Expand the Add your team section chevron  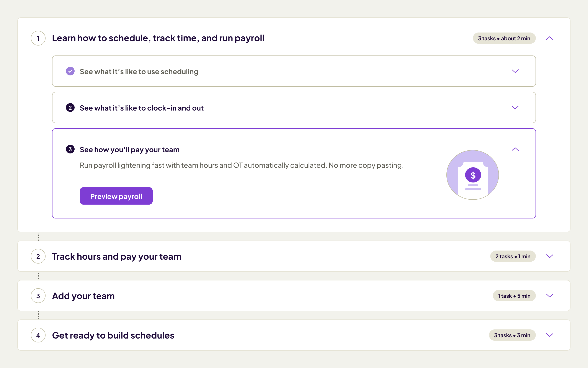pos(550,295)
